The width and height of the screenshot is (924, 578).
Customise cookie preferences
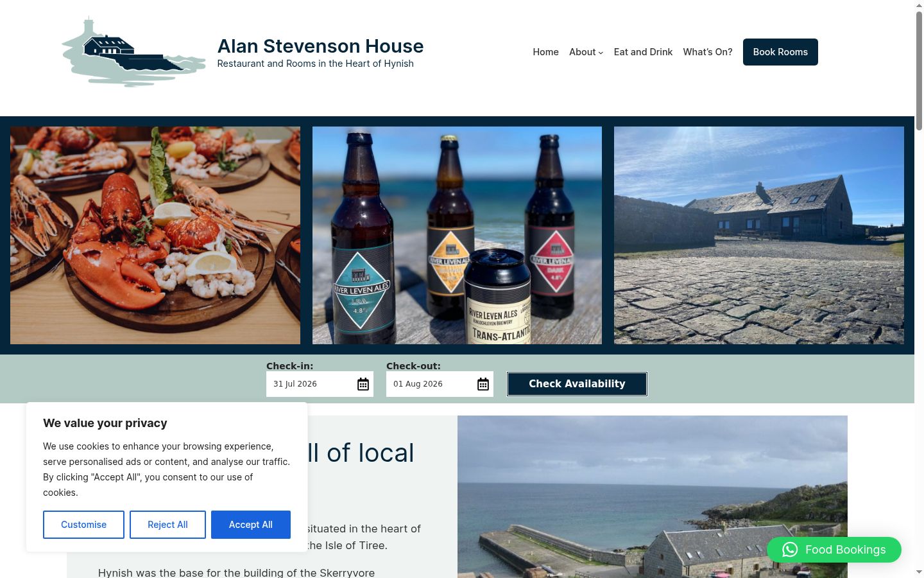tap(83, 525)
